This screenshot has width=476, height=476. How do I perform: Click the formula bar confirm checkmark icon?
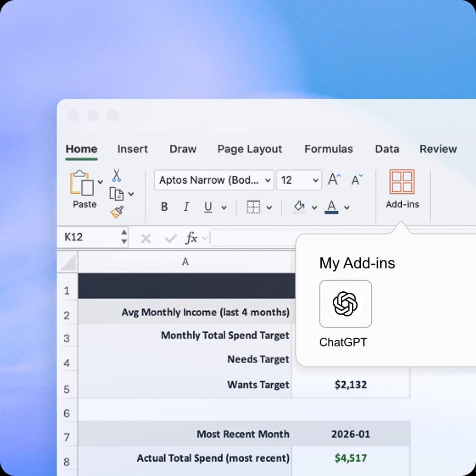tap(170, 238)
